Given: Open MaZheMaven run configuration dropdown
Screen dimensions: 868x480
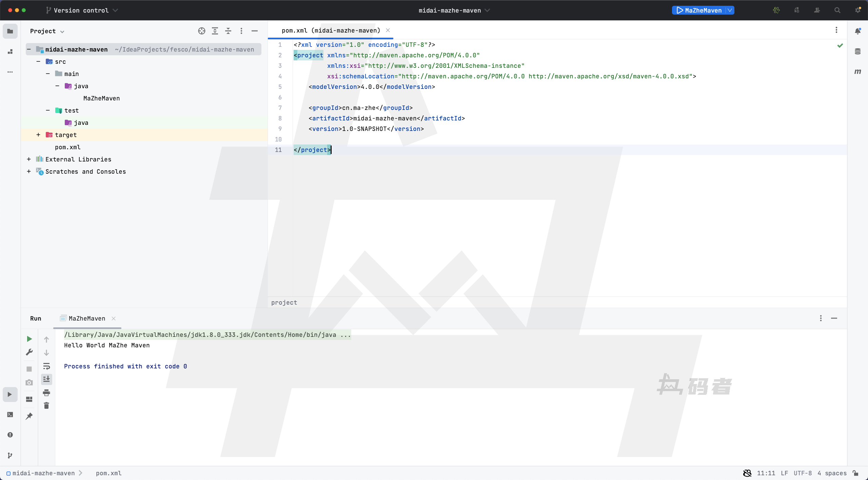Looking at the screenshot, I should pos(730,11).
